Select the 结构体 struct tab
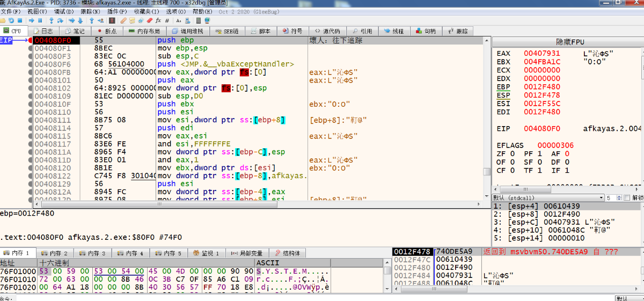644x301 pixels. pyautogui.click(x=288, y=253)
